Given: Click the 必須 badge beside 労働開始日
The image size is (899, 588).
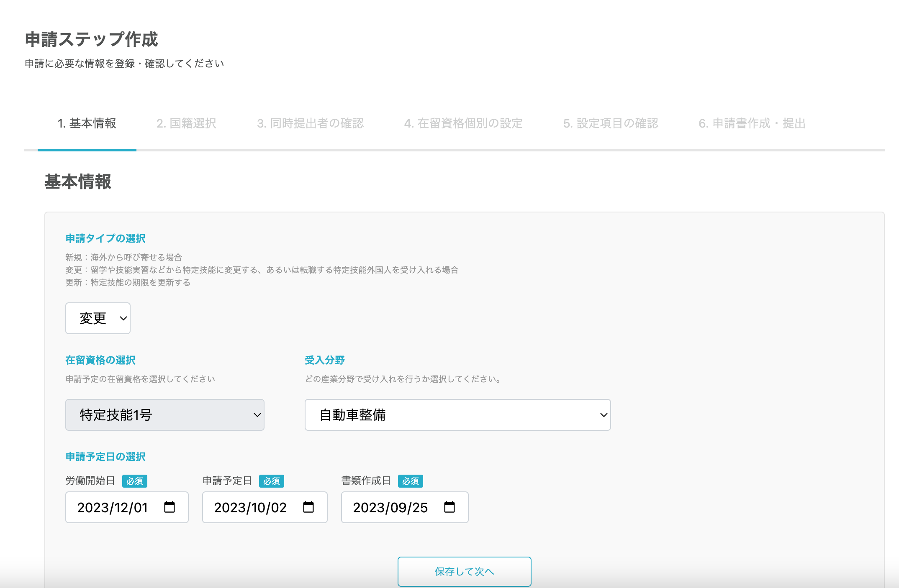Looking at the screenshot, I should coord(135,481).
